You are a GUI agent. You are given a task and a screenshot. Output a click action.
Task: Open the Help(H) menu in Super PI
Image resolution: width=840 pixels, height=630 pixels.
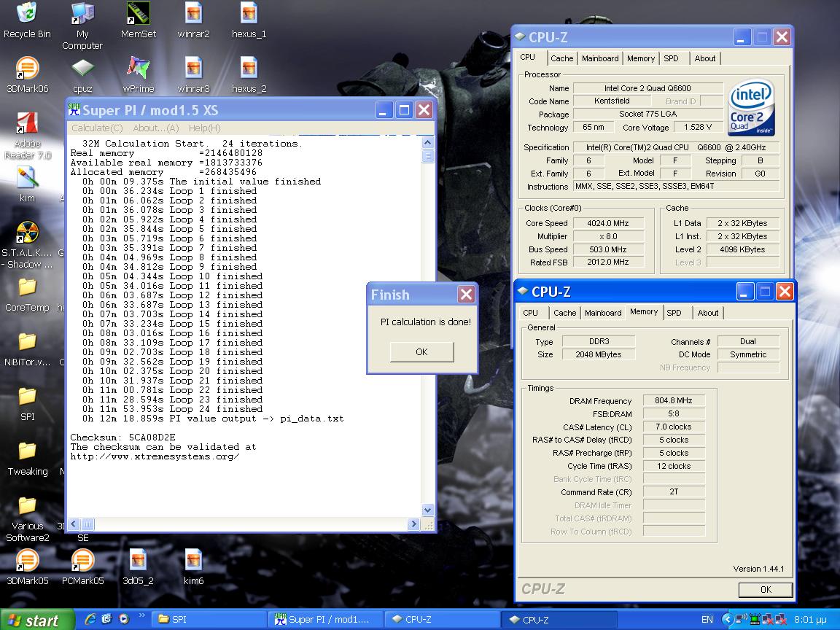204,128
